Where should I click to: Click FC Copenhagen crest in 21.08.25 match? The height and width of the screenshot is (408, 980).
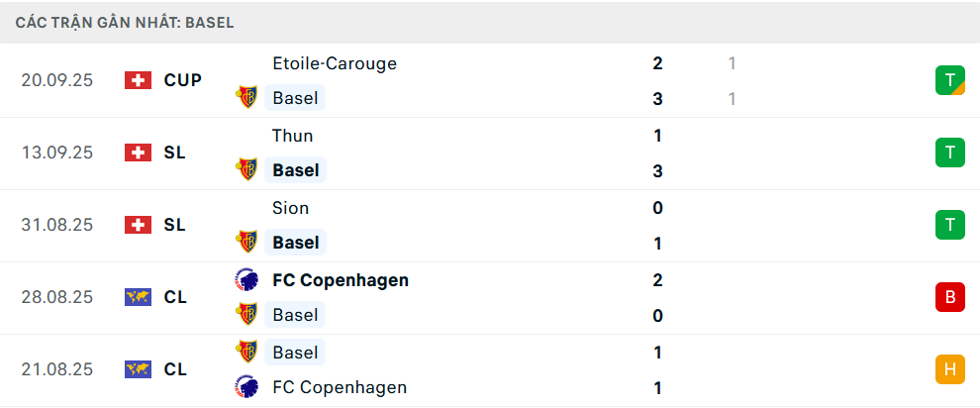246,386
